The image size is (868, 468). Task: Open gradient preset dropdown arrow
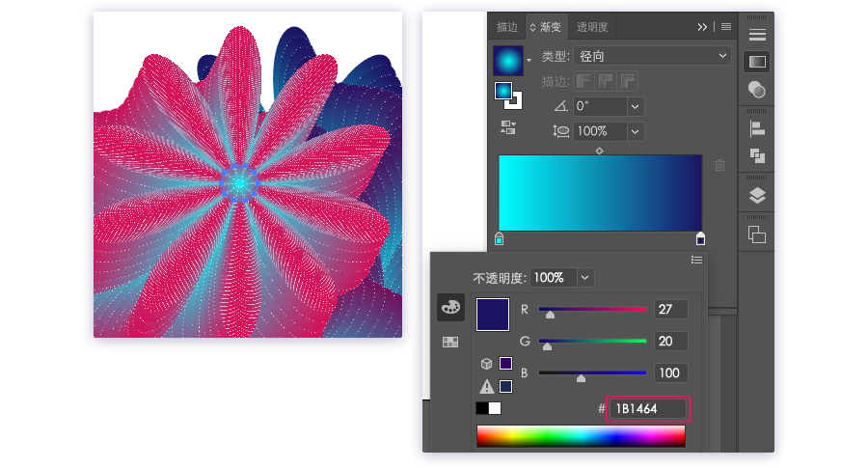pyautogui.click(x=529, y=60)
